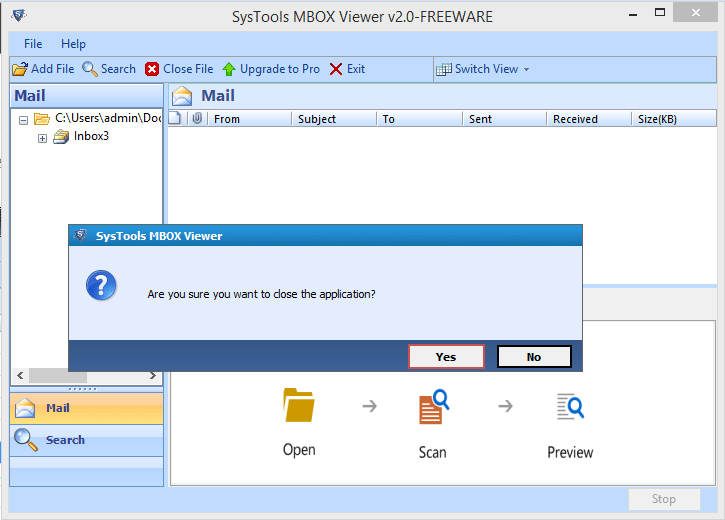The height and width of the screenshot is (520, 725).
Task: Open the Help menu
Action: (x=74, y=44)
